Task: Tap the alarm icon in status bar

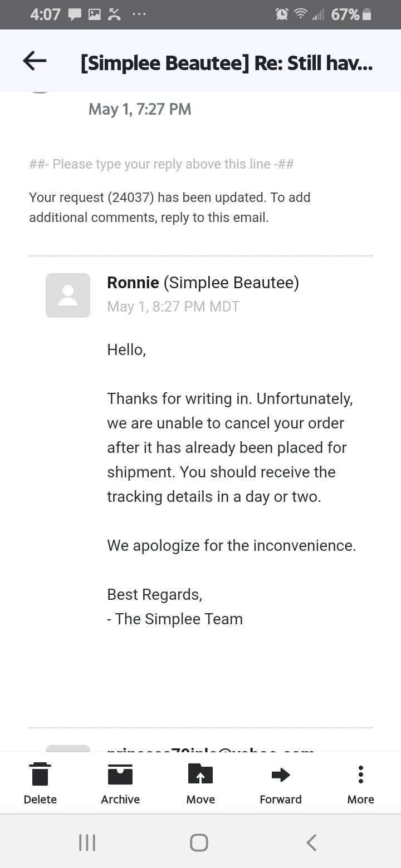Action: (282, 15)
